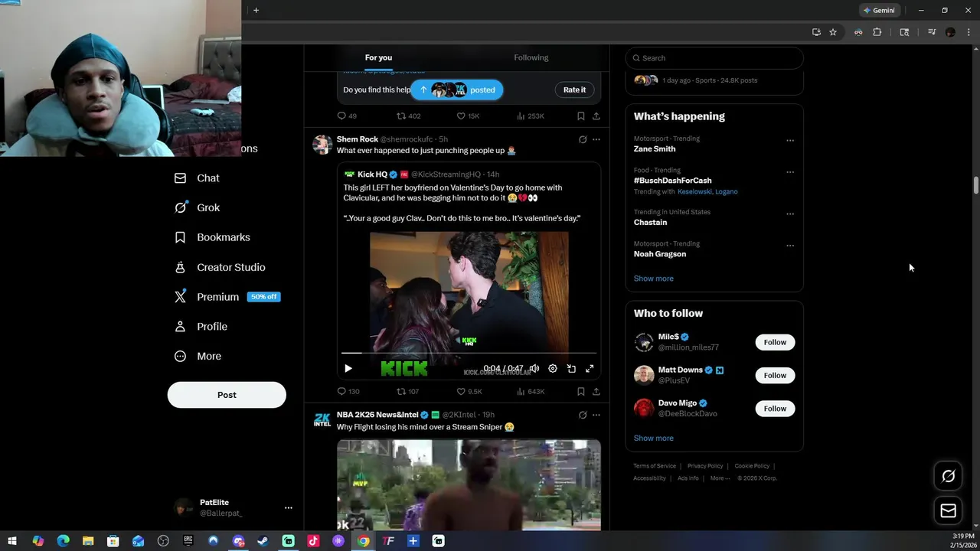Switch to the Following tab
Image resolution: width=980 pixels, height=551 pixels.
click(531, 57)
